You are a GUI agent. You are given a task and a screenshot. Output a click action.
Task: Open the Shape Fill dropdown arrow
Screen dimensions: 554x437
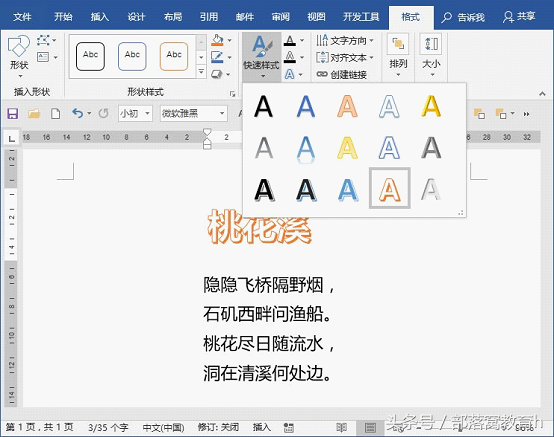tap(230, 40)
